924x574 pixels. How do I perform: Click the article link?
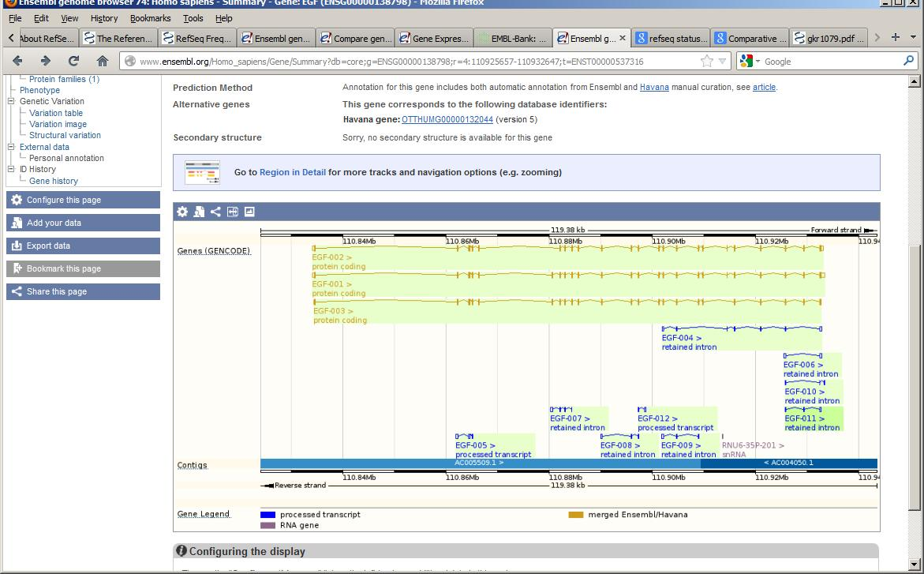click(x=765, y=88)
